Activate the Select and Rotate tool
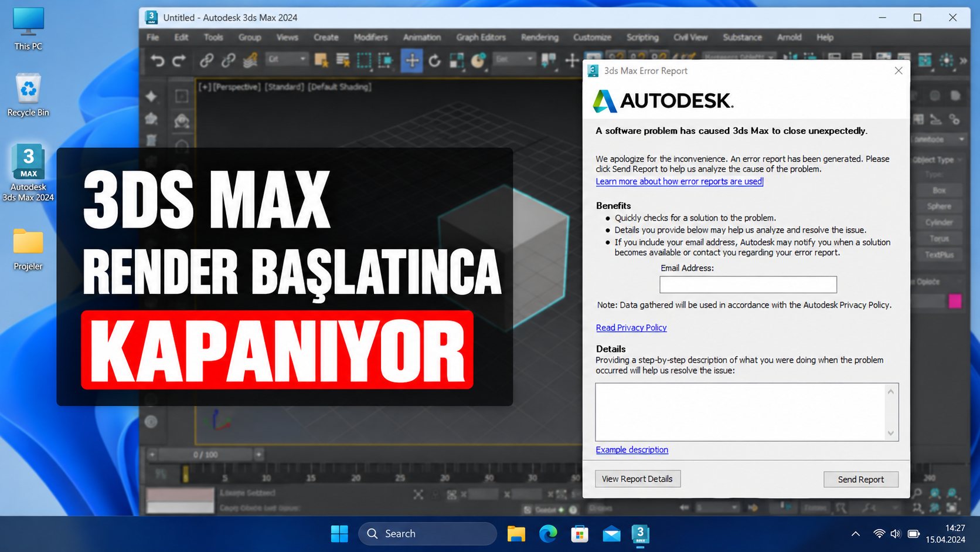 pyautogui.click(x=434, y=60)
